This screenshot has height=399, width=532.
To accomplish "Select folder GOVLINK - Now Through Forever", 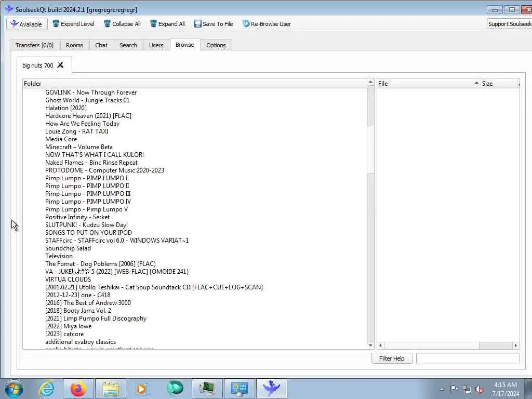I will point(91,92).
